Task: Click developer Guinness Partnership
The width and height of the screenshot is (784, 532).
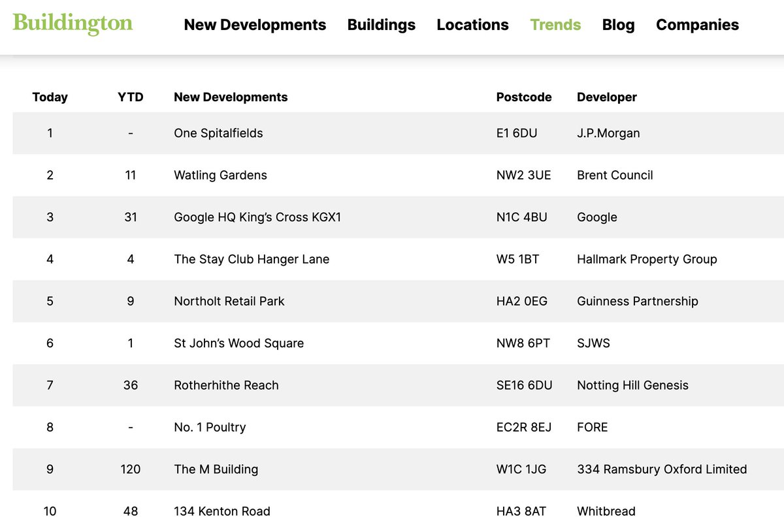Action: (x=638, y=302)
